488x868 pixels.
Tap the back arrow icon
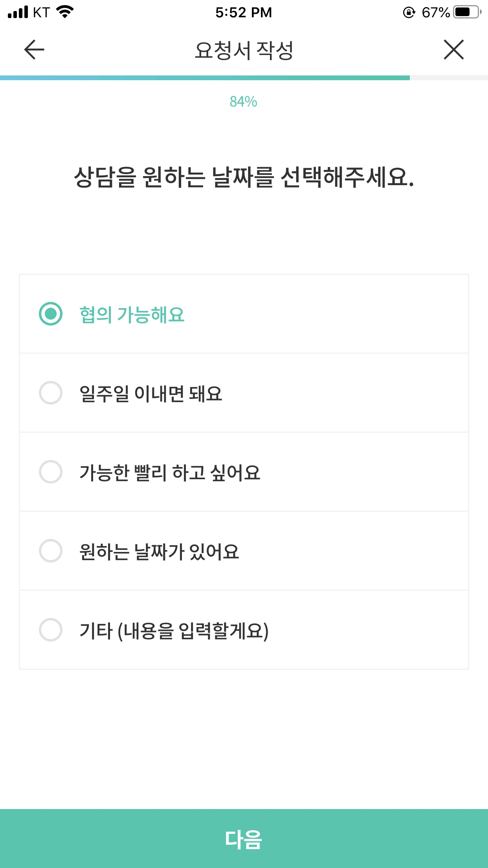[34, 50]
